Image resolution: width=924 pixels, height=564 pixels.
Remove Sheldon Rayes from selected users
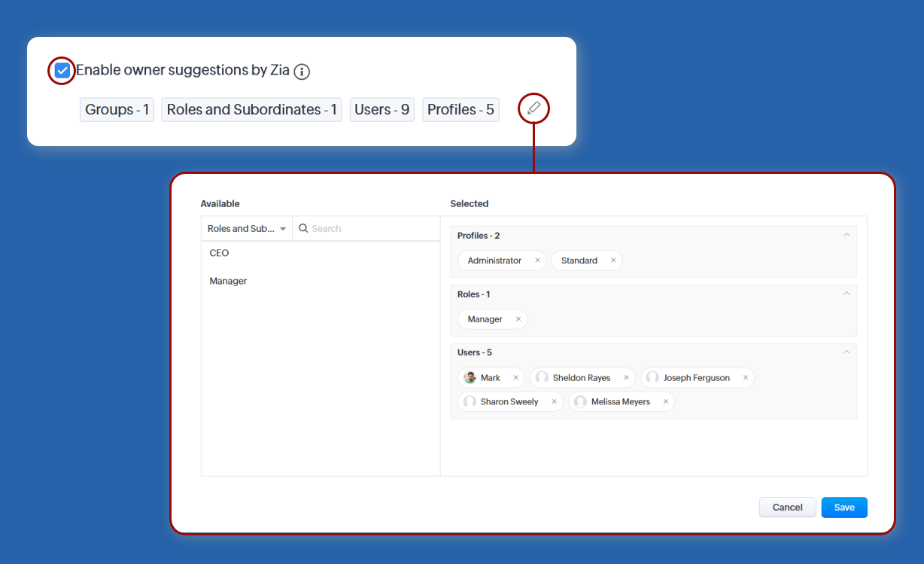click(x=626, y=378)
